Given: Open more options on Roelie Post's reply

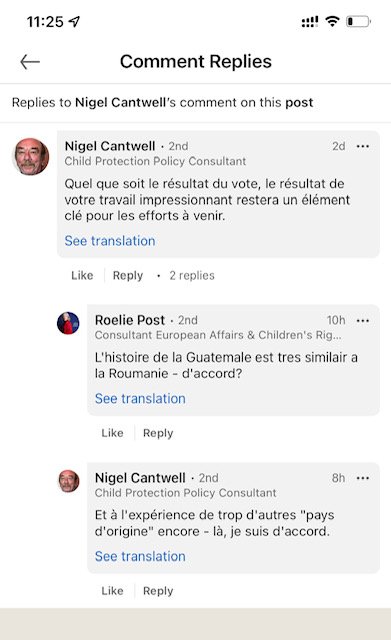Looking at the screenshot, I should tap(362, 320).
